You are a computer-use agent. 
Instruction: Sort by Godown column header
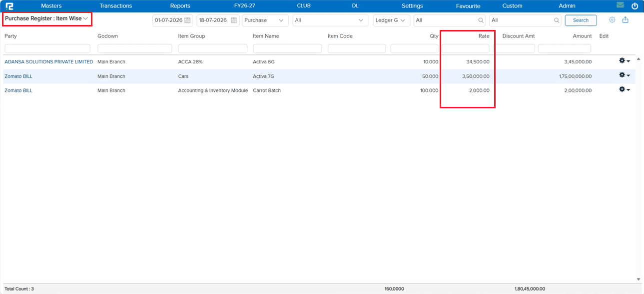(107, 36)
